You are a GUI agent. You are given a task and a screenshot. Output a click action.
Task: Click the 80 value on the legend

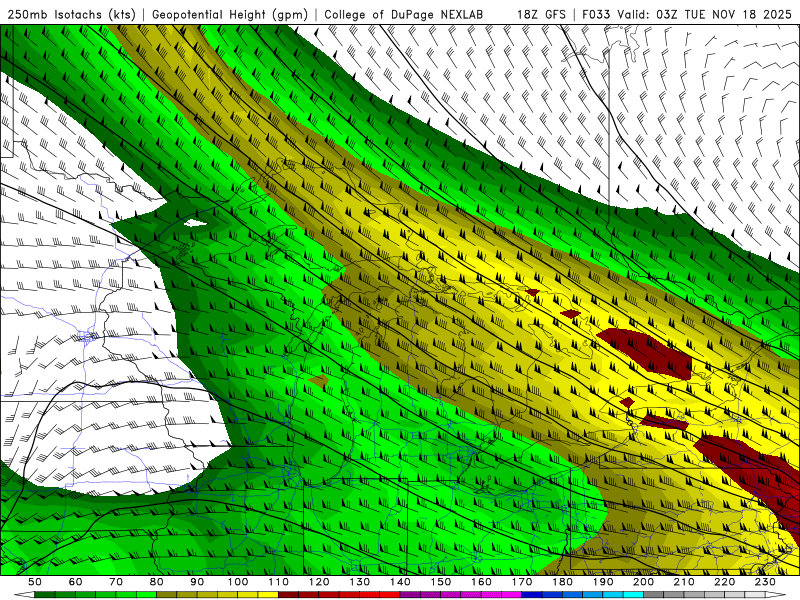(x=156, y=582)
